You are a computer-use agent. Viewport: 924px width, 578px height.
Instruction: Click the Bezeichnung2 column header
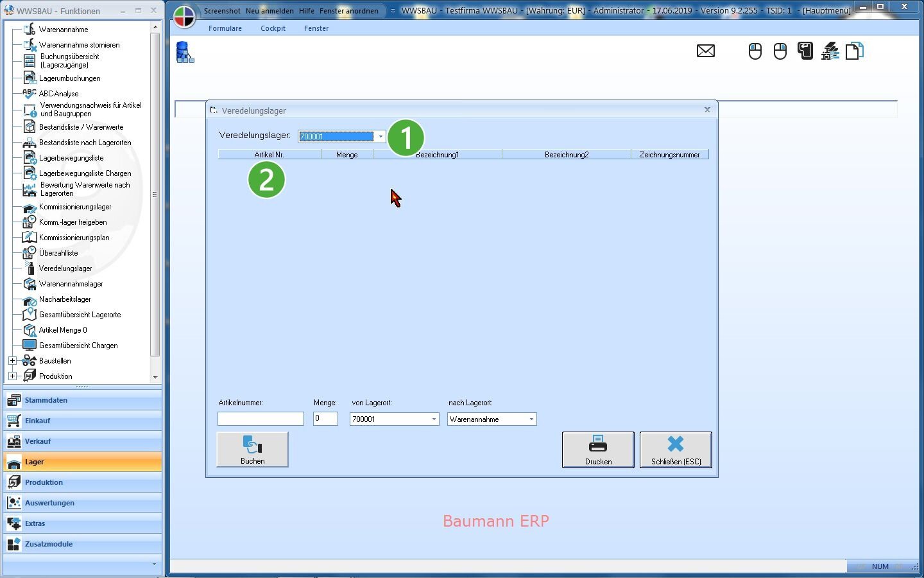point(567,155)
